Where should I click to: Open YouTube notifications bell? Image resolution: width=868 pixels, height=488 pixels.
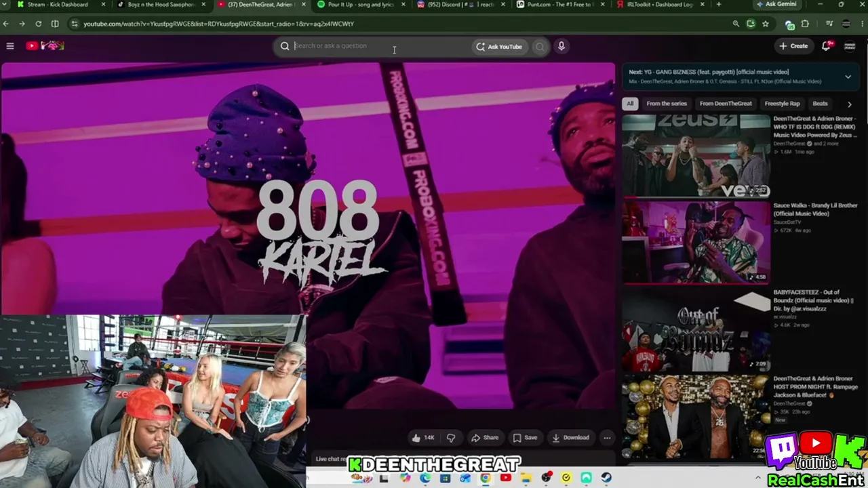click(x=826, y=46)
